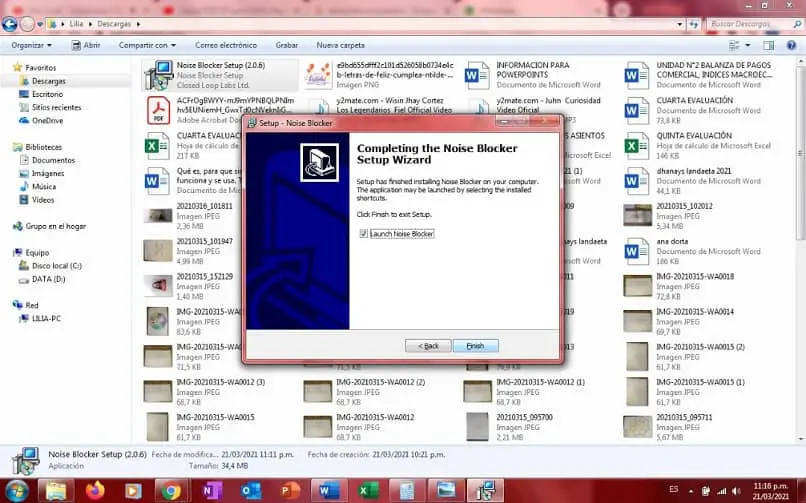Screen dimensions: 806x503
Task: Select LILIA-PC under Red
Action: pos(46,319)
